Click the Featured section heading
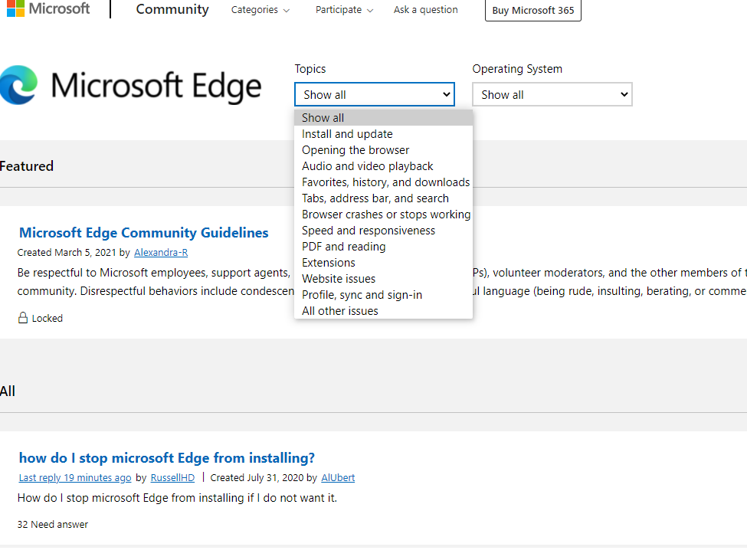The image size is (747, 560). pos(27,166)
